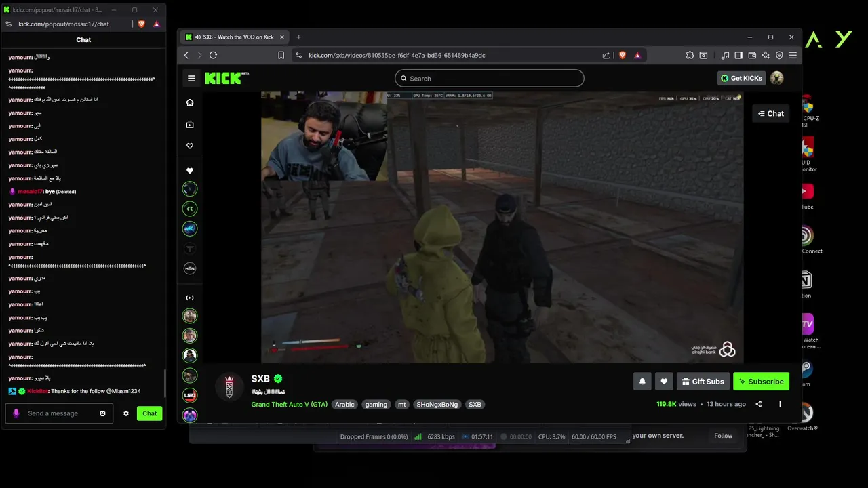Expand the Chat panel beside the video
Image resolution: width=868 pixels, height=488 pixels.
pos(771,114)
